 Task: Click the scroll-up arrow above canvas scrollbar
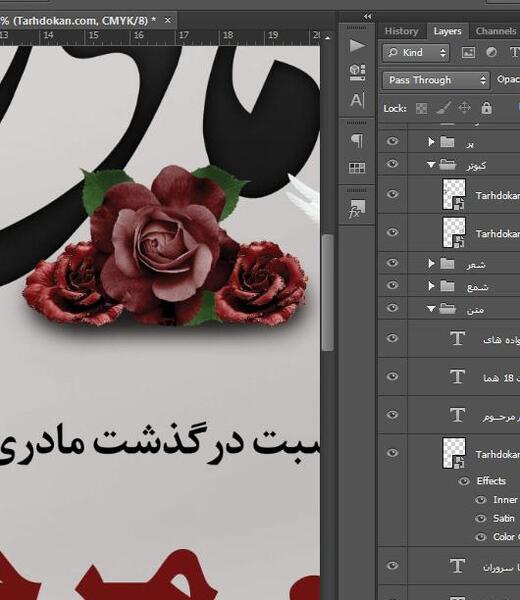click(x=328, y=38)
